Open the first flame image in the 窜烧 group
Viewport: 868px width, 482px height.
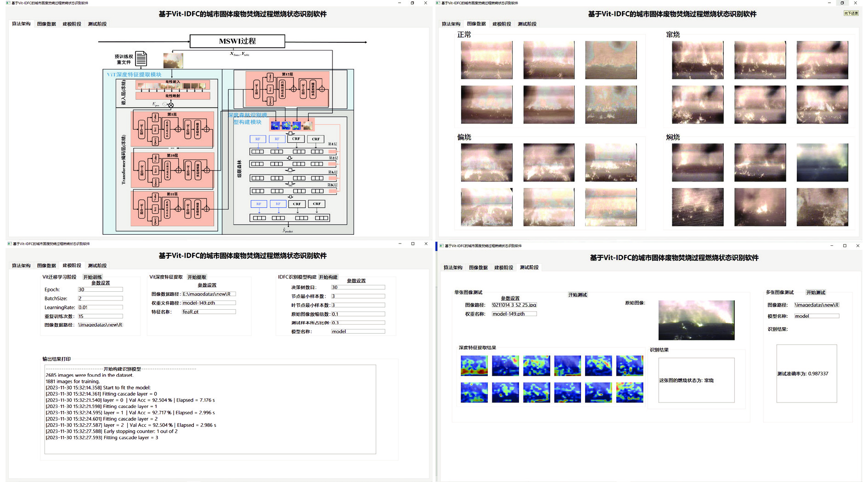698,60
